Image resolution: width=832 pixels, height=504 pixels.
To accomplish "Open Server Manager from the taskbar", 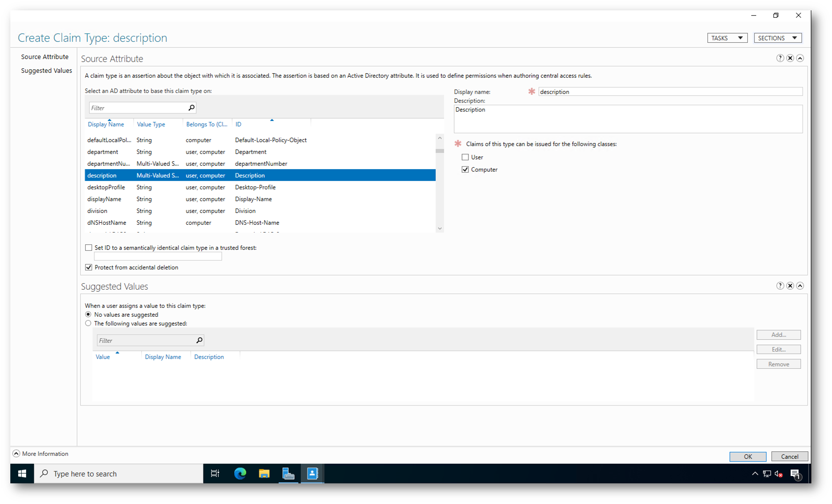I will [x=288, y=474].
